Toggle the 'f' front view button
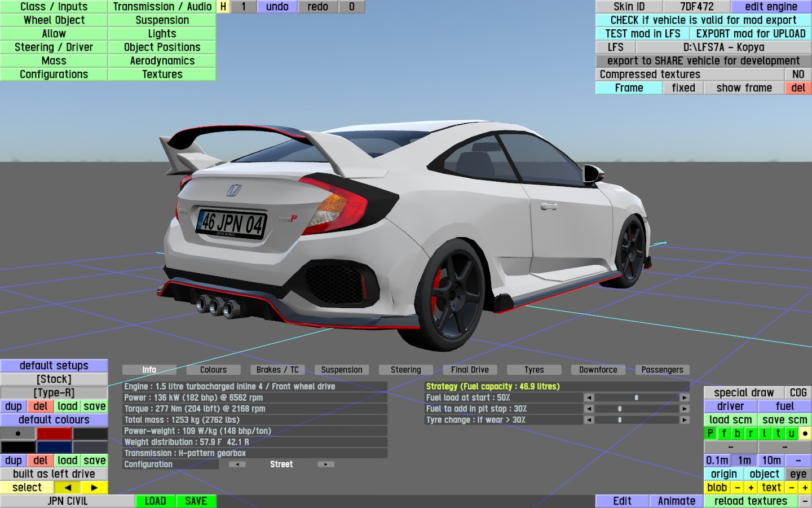 [x=724, y=433]
